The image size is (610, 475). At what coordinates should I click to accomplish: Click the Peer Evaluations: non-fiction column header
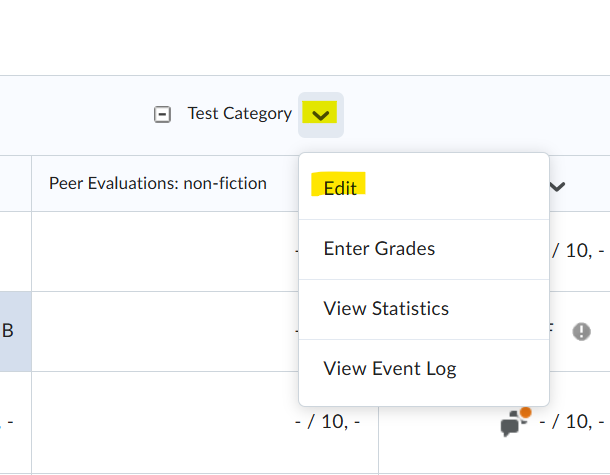pos(158,183)
